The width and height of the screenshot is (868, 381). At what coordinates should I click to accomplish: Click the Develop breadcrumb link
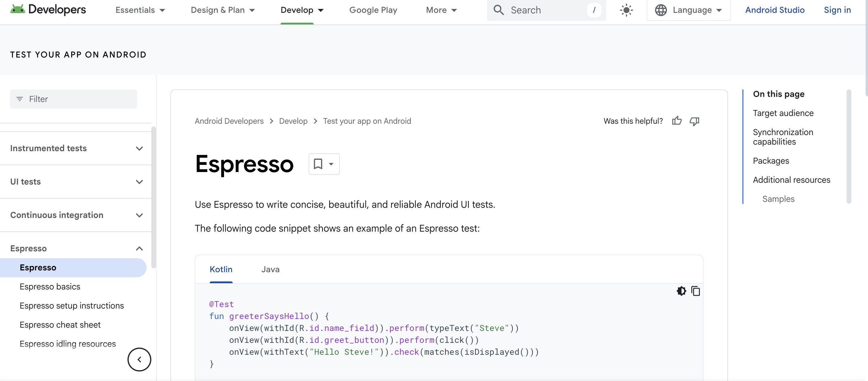pos(293,121)
